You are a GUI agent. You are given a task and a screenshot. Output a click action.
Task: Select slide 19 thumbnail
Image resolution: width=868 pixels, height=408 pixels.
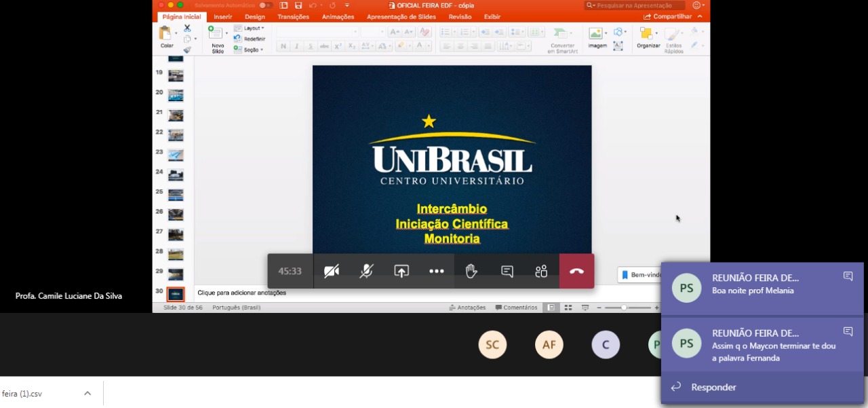click(x=176, y=75)
